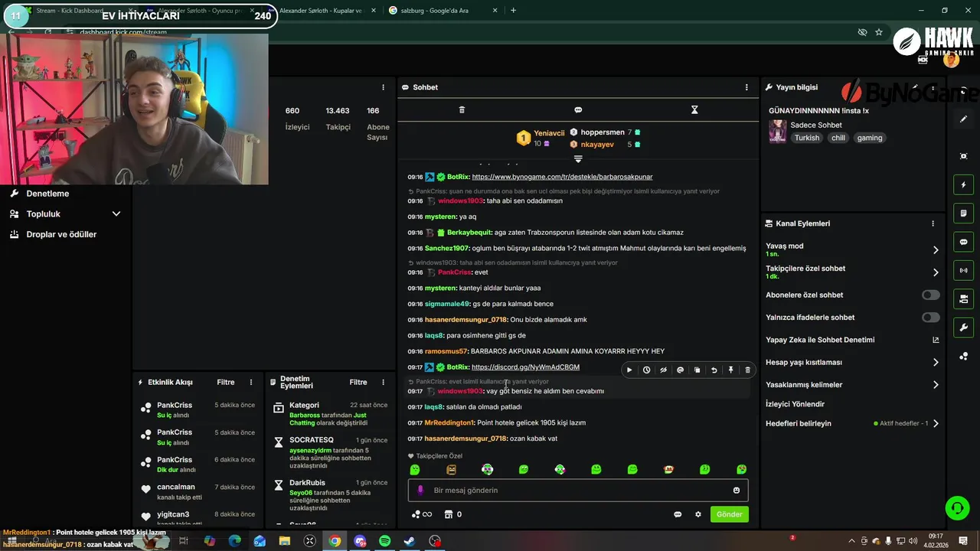980x551 pixels.
Task: Click the chat bubble icon beside the gear
Action: [678, 514]
